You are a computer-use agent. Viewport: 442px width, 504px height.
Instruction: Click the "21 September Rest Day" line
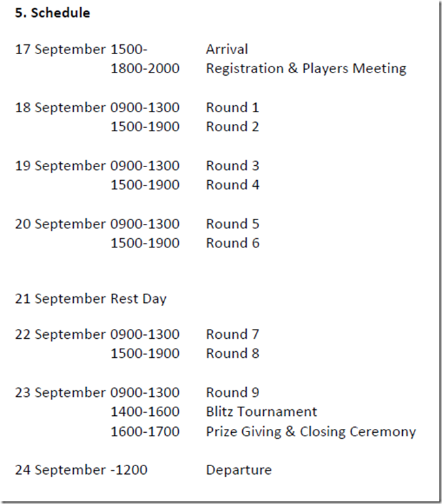pyautogui.click(x=91, y=299)
